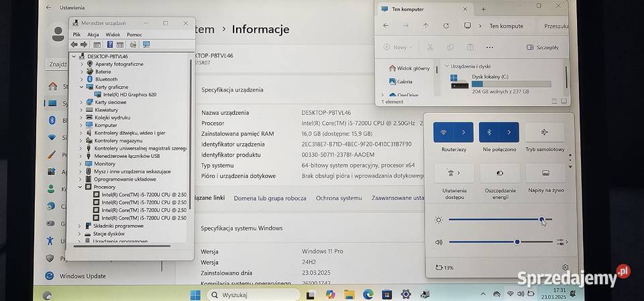Open Nowy dropdown in File Explorer
This screenshot has height=301, width=644.
(x=397, y=47)
